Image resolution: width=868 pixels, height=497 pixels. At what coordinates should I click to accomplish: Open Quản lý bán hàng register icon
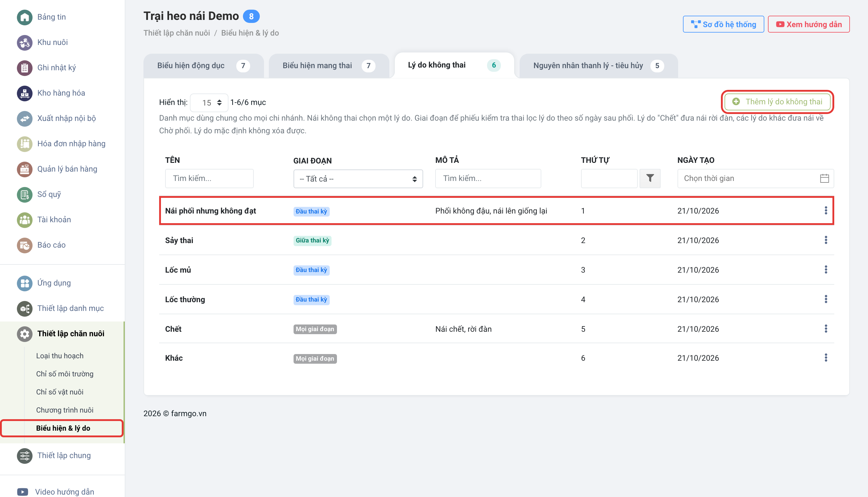coord(24,169)
